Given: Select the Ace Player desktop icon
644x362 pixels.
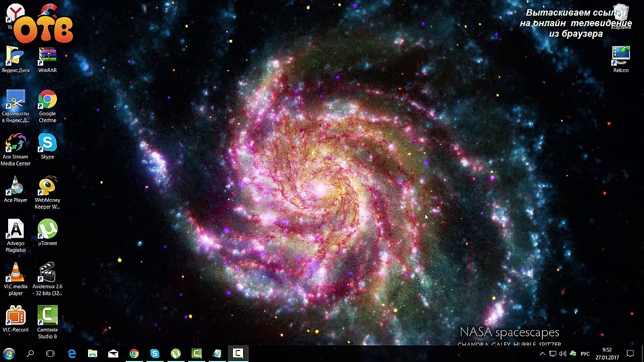Looking at the screenshot, I should pos(16,190).
